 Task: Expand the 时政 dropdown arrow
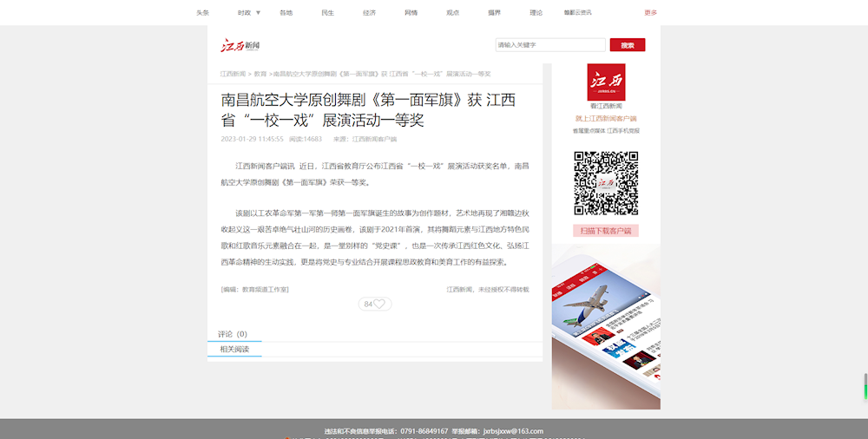point(258,13)
